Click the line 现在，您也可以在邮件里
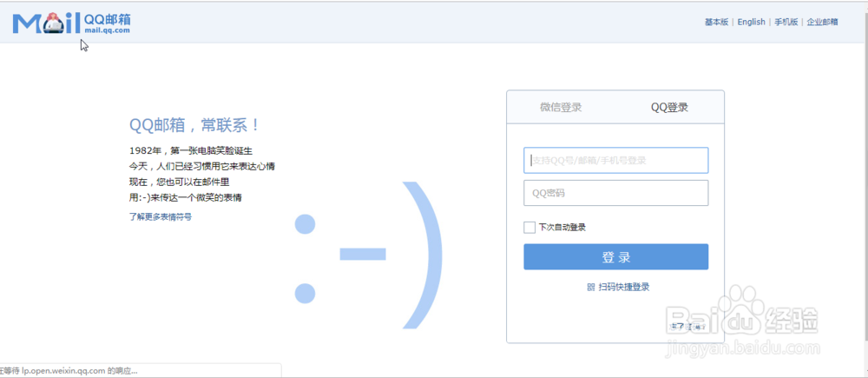 [179, 182]
